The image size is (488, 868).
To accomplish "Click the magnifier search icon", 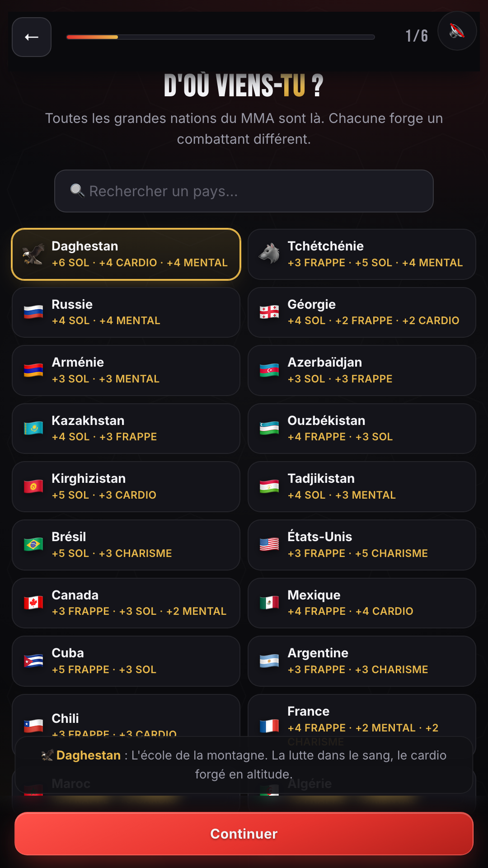I will 77,191.
